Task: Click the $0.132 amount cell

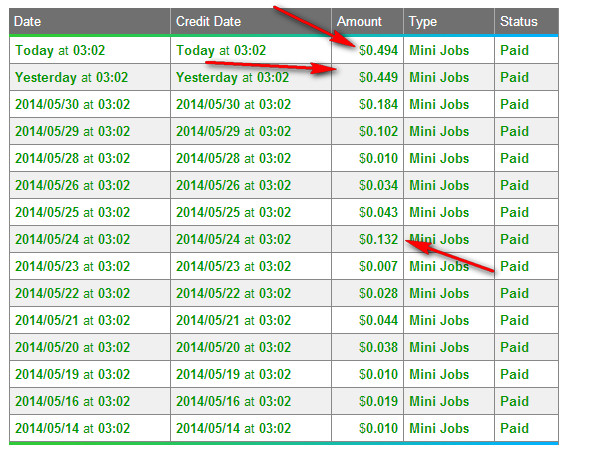Action: pos(367,239)
